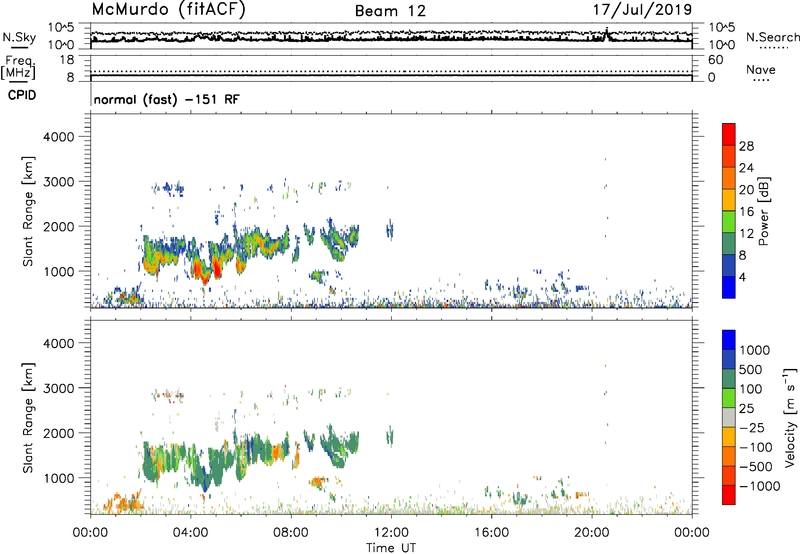Viewport: 800px width, 554px height.
Task: Click the 4 dB colorbar label
Action: (742, 277)
